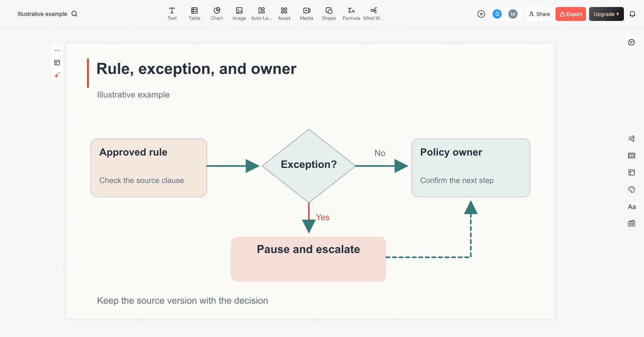Image resolution: width=644 pixels, height=337 pixels.
Task: Select the Approved rule box heading
Action: [x=133, y=152]
